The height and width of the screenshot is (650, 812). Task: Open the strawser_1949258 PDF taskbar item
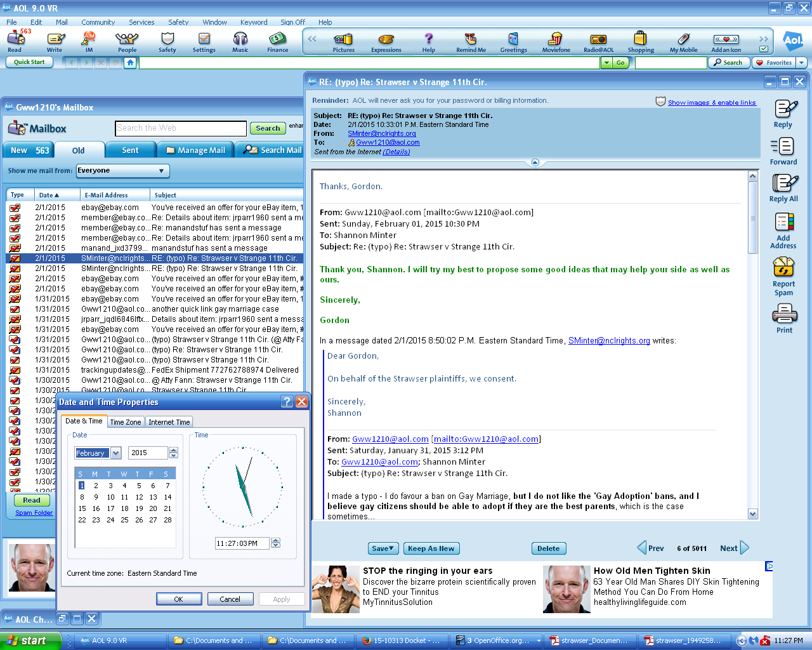[683, 640]
